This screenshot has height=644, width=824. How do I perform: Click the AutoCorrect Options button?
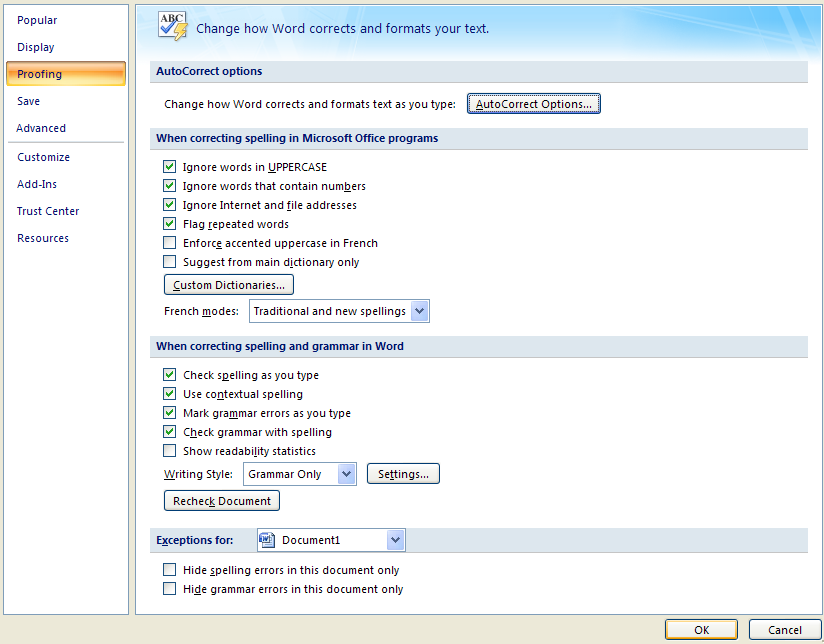(x=533, y=104)
